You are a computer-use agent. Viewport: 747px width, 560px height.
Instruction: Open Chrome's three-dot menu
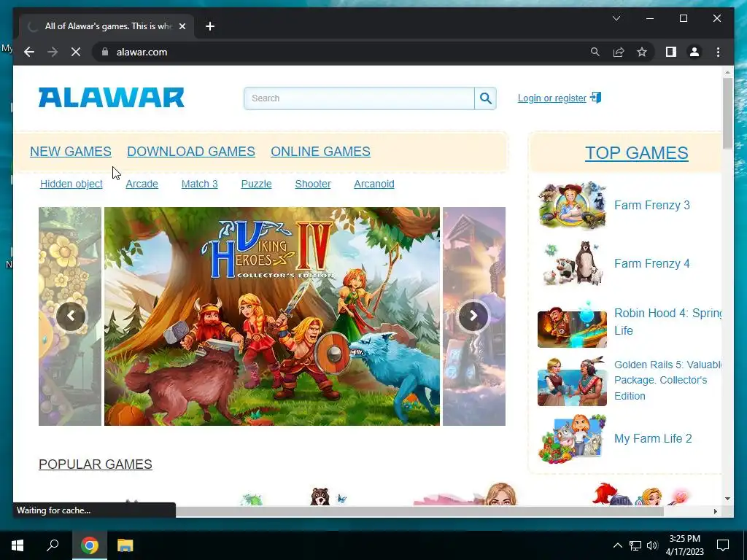(x=718, y=52)
